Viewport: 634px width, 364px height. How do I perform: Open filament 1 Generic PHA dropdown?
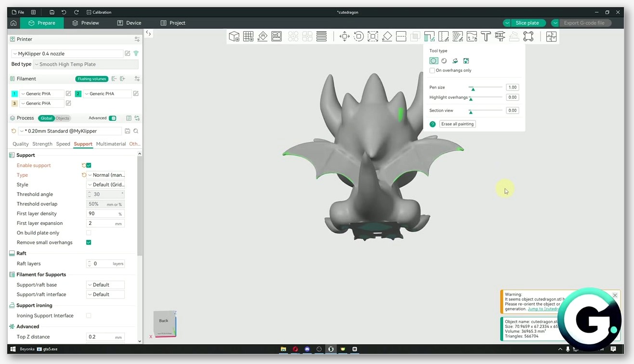click(42, 94)
